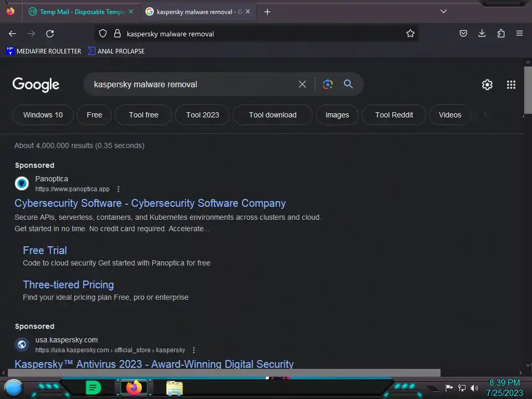Open the Free Trial sitelink

click(45, 250)
